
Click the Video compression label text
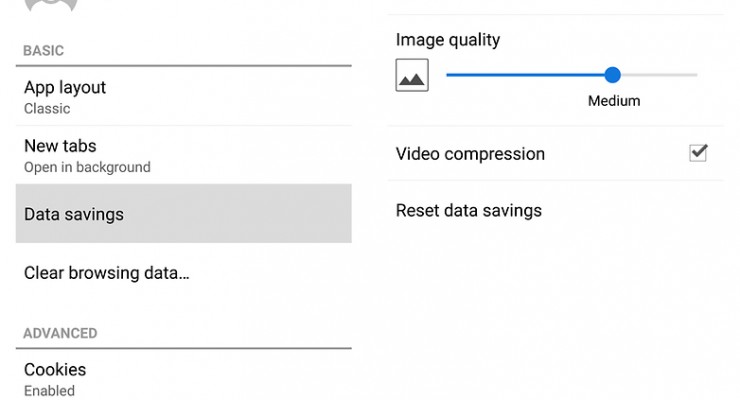click(470, 154)
